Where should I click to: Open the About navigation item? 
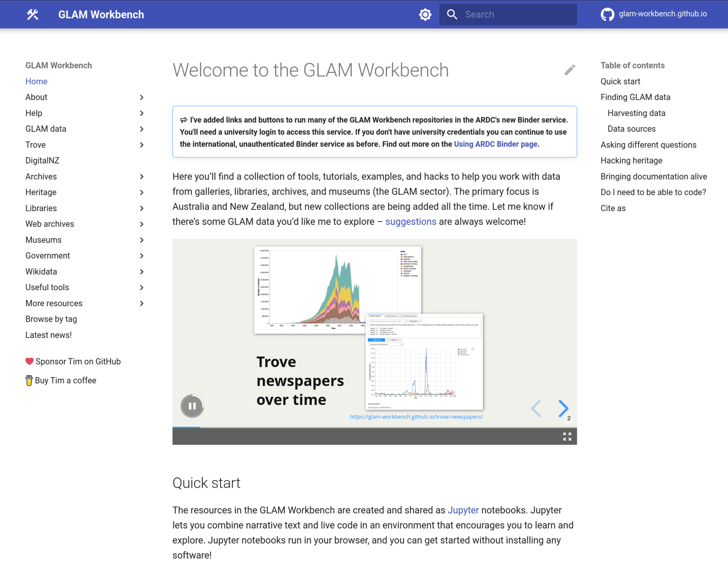tap(36, 97)
